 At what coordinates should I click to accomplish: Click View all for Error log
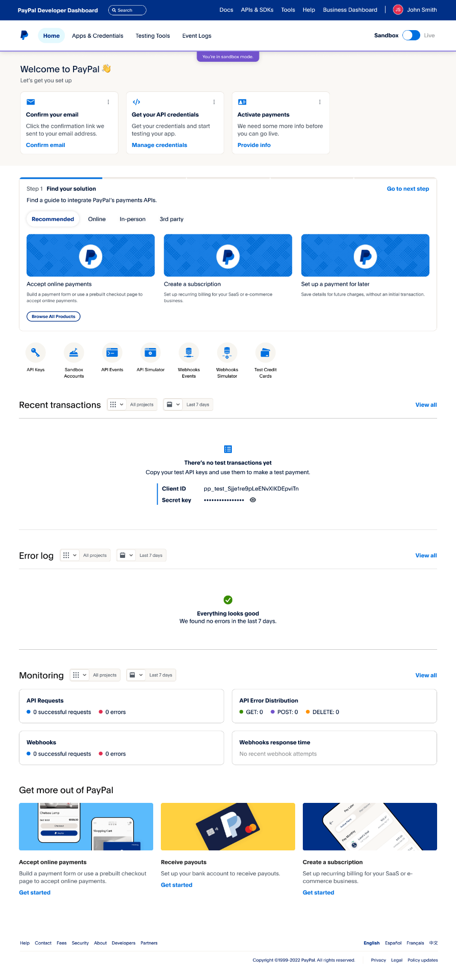point(426,555)
